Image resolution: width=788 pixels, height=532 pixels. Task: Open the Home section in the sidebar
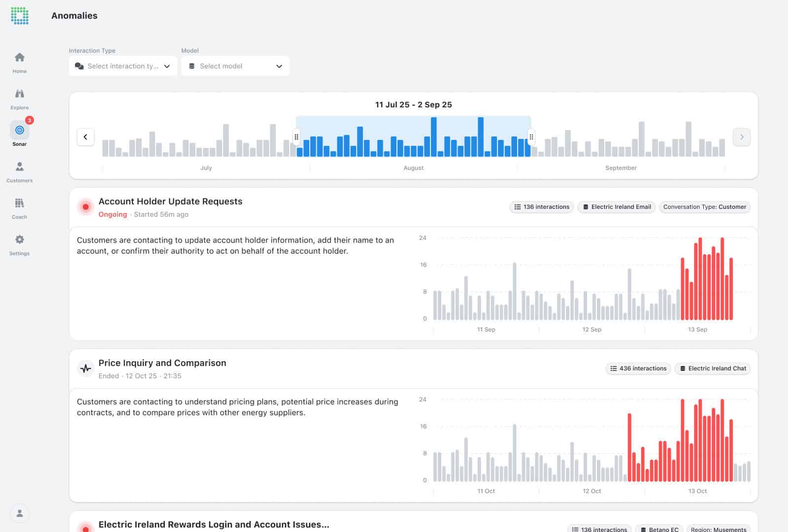pyautogui.click(x=19, y=62)
